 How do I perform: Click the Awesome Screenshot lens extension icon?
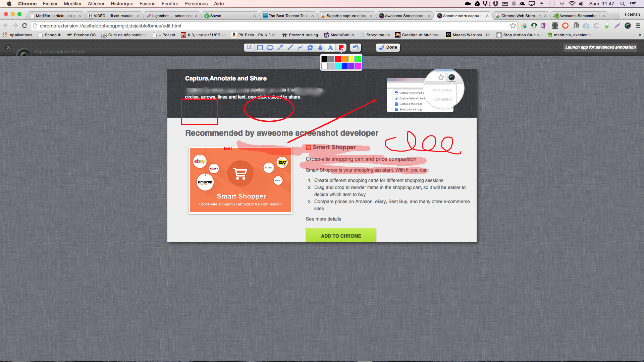(x=628, y=26)
